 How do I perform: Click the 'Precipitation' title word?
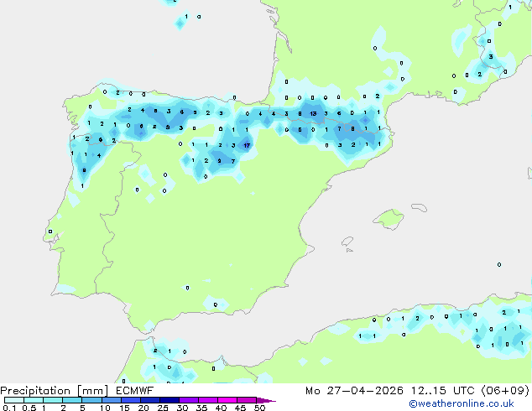pyautogui.click(x=35, y=391)
